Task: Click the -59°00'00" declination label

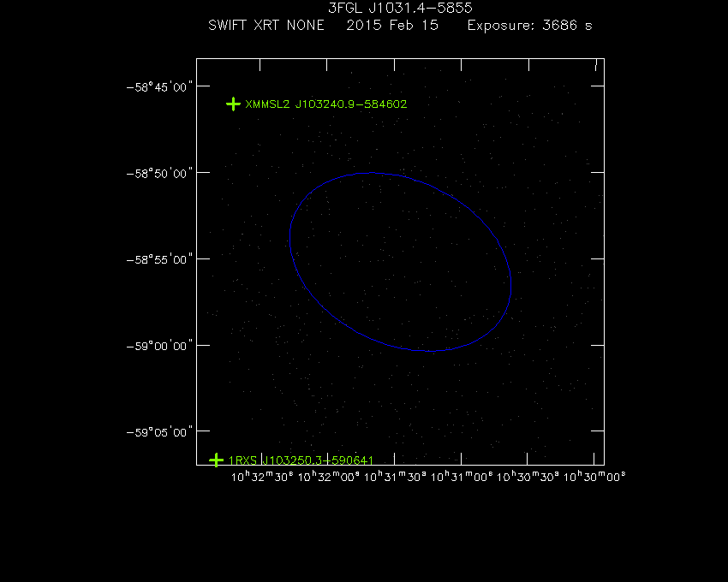Action: (x=159, y=346)
